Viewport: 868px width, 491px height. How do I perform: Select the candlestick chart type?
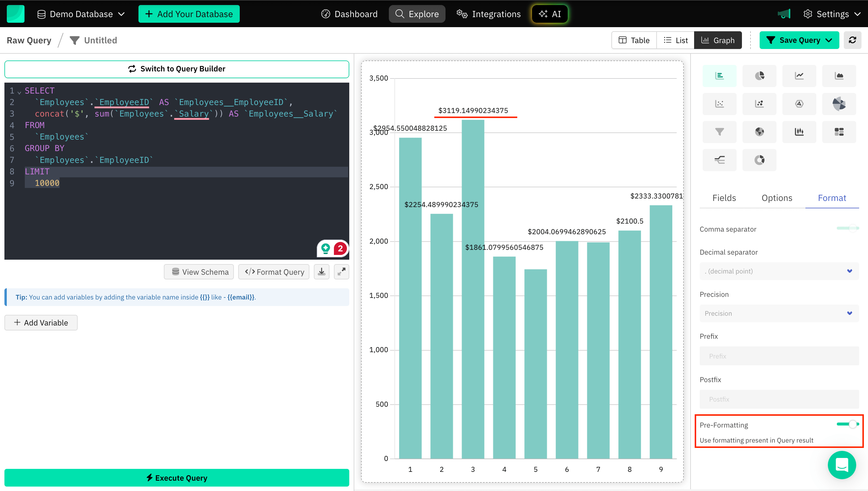click(x=799, y=132)
